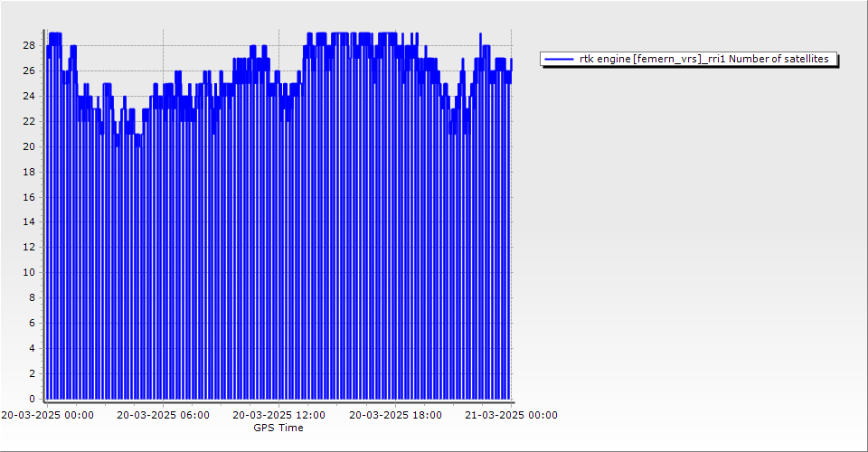Click the y-axis tick label 18
This screenshot has width=868, height=452.
[x=29, y=172]
